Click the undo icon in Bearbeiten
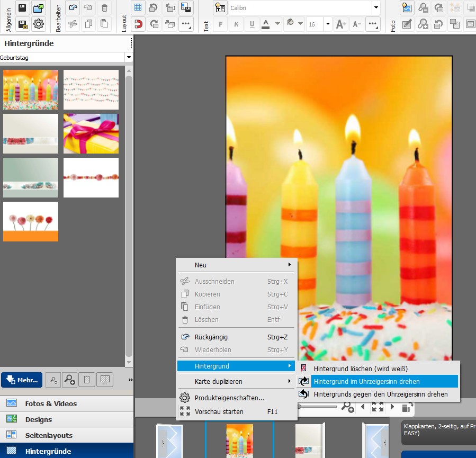 tap(73, 7)
